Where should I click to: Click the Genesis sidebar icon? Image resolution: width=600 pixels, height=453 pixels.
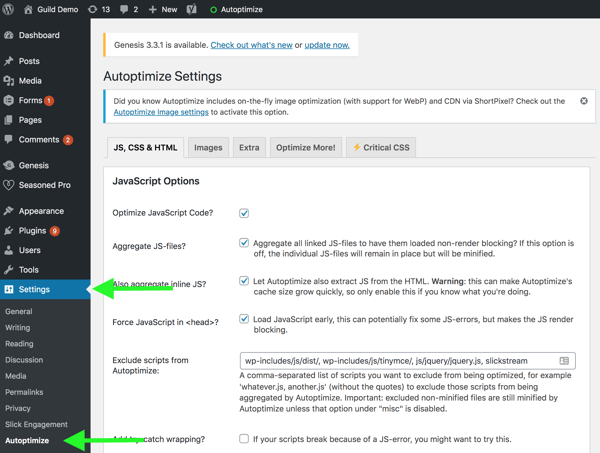tap(9, 165)
